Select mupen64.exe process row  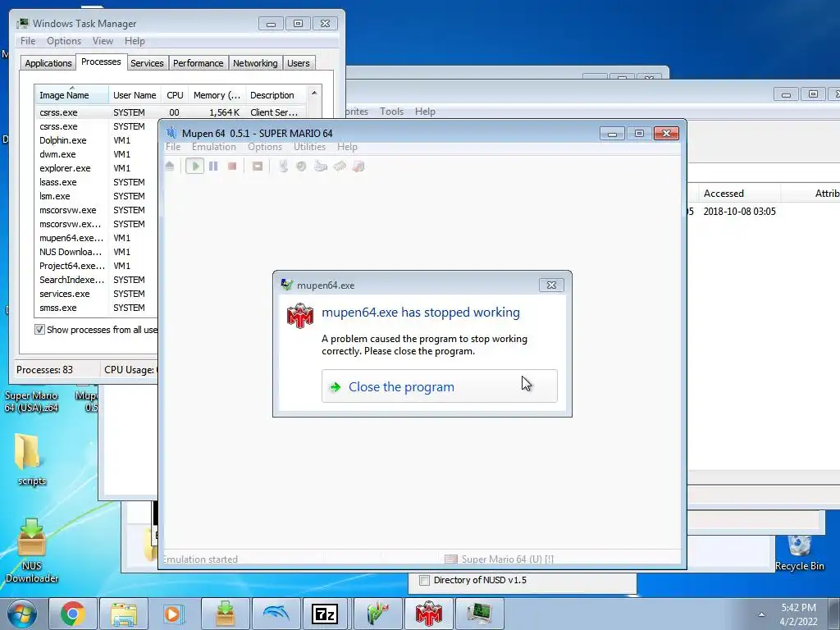pos(96,238)
